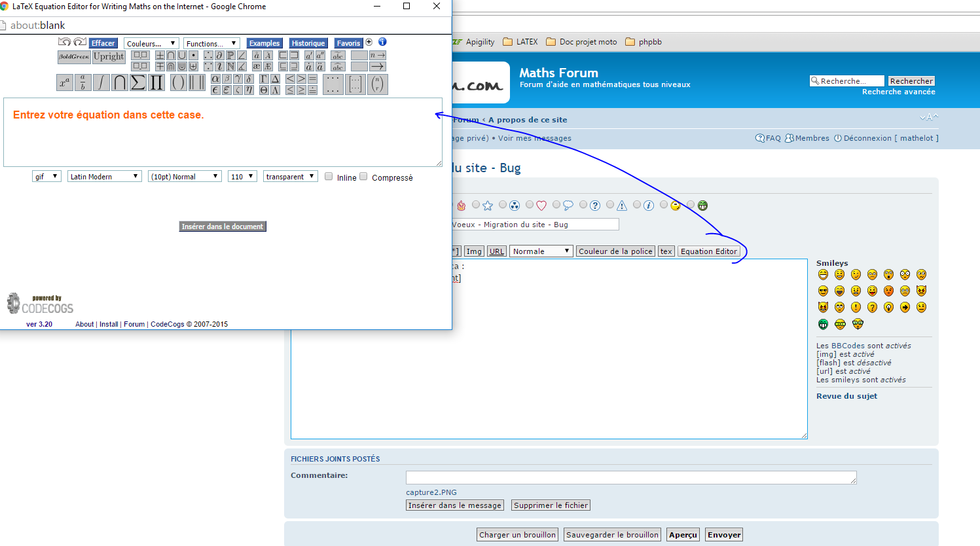This screenshot has width=980, height=546.
Task: Open the Couleurs dropdown
Action: click(x=151, y=43)
